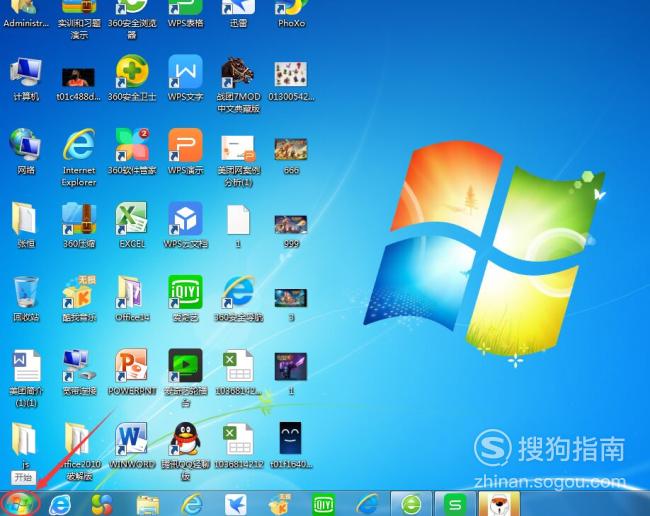Image resolution: width=650 pixels, height=516 pixels.
Task: Select the 网络 desktop icon
Action: (26, 151)
